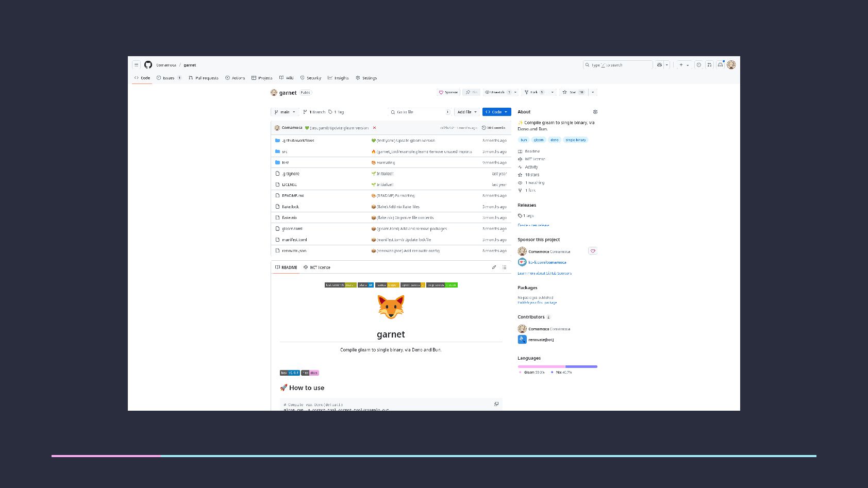Open the 1 Tag link

pyautogui.click(x=336, y=112)
